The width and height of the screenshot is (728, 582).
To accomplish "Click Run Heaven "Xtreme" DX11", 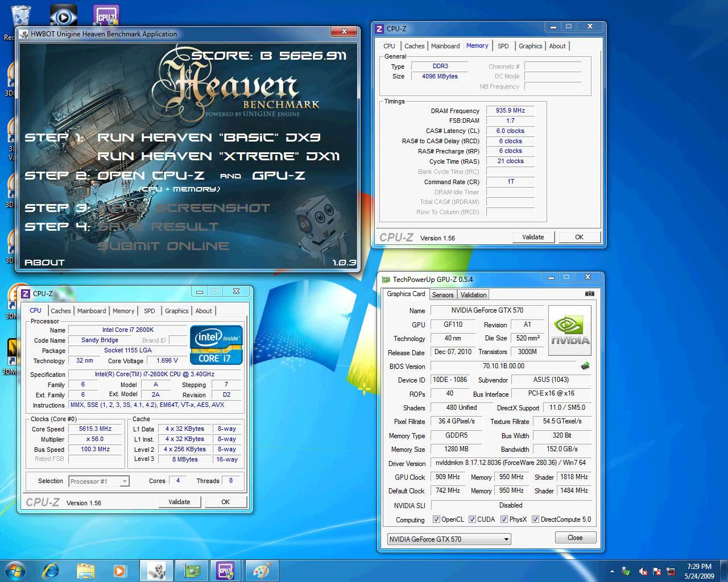I will click(218, 156).
